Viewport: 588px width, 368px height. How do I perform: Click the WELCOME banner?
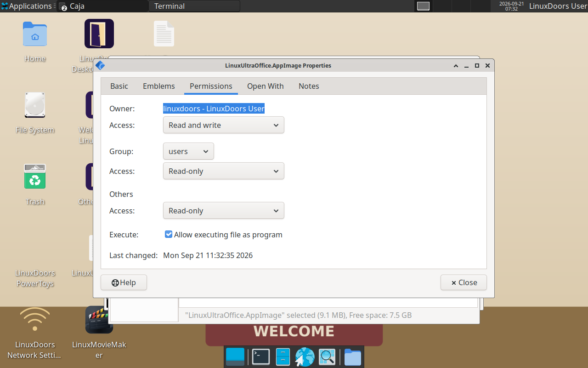(x=294, y=331)
